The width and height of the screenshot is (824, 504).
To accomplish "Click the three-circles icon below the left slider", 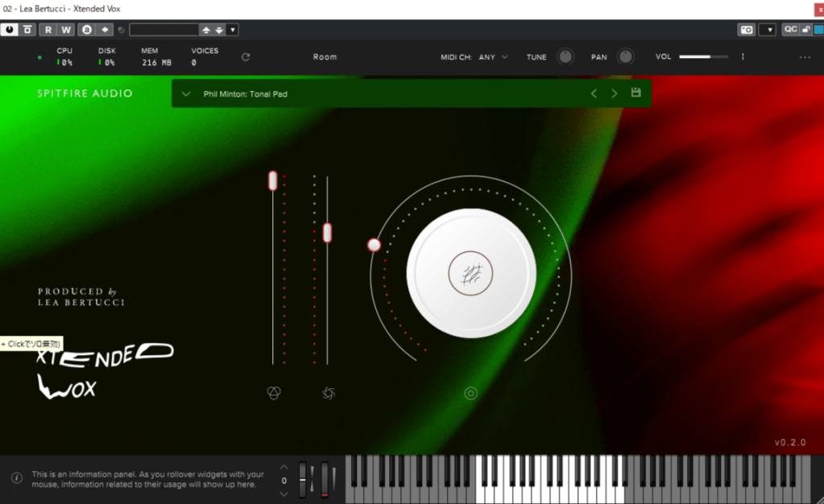I will (274, 393).
